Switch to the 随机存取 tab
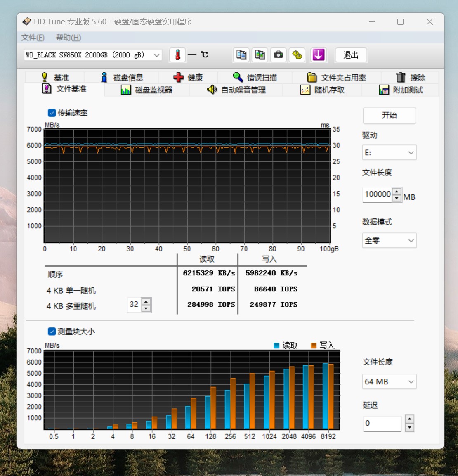 [x=322, y=90]
